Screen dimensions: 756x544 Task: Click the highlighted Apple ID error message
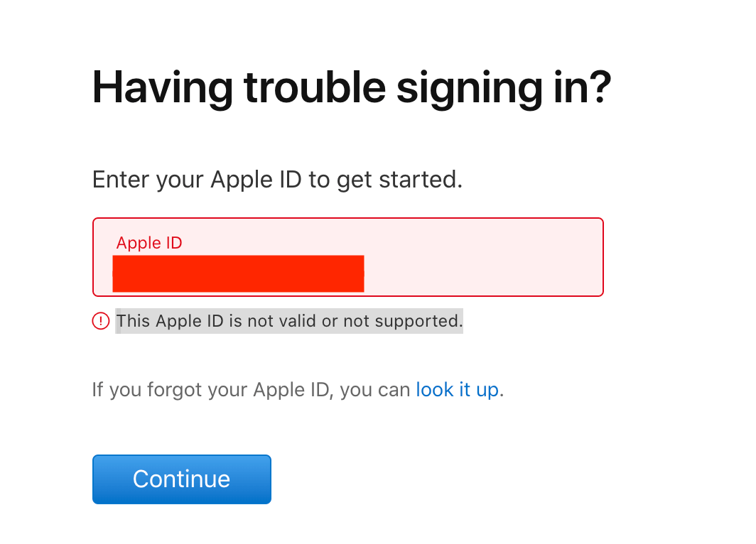click(x=289, y=321)
